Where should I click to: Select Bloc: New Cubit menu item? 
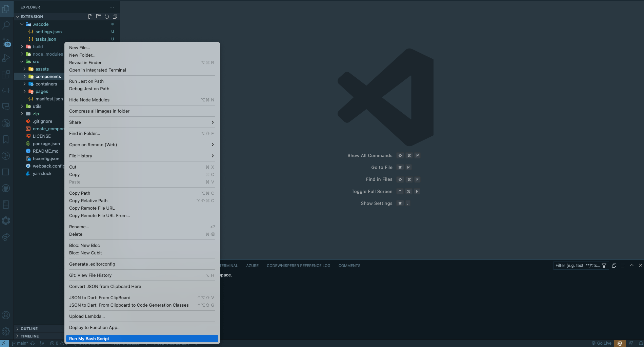[142, 253]
